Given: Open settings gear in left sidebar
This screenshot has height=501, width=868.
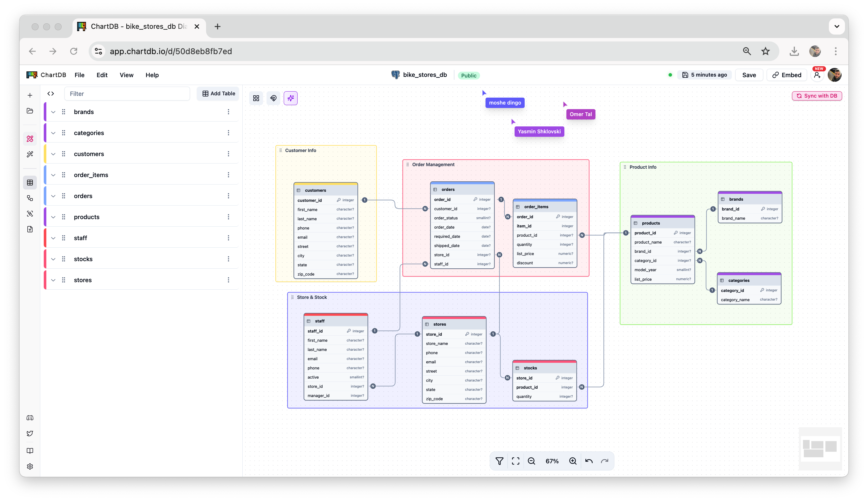Looking at the screenshot, I should coord(30,466).
